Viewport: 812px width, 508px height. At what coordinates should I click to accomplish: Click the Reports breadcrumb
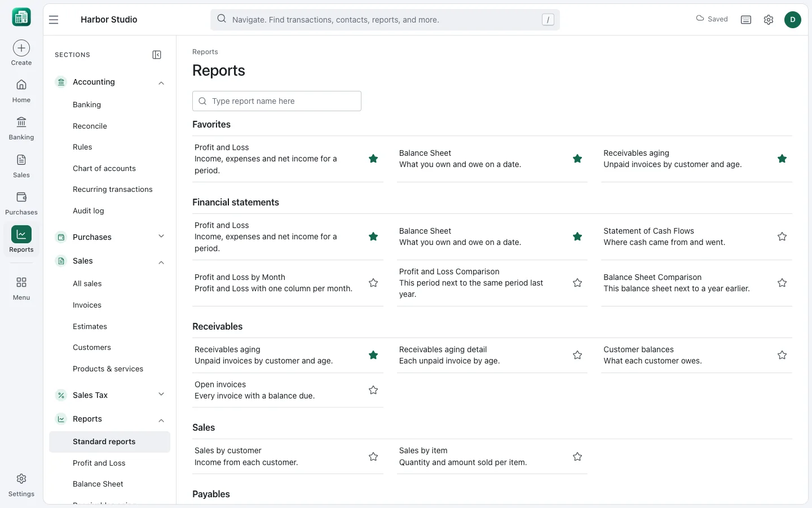(x=205, y=52)
